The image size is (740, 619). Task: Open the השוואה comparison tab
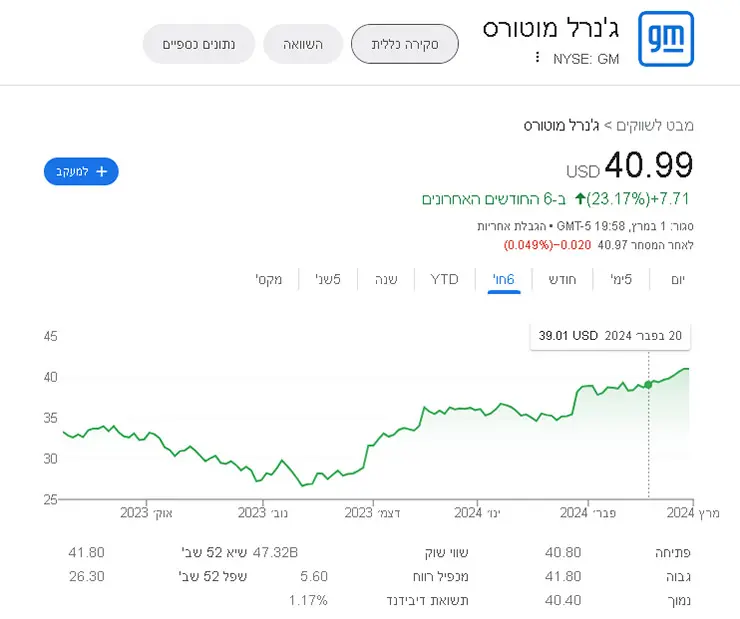(303, 44)
